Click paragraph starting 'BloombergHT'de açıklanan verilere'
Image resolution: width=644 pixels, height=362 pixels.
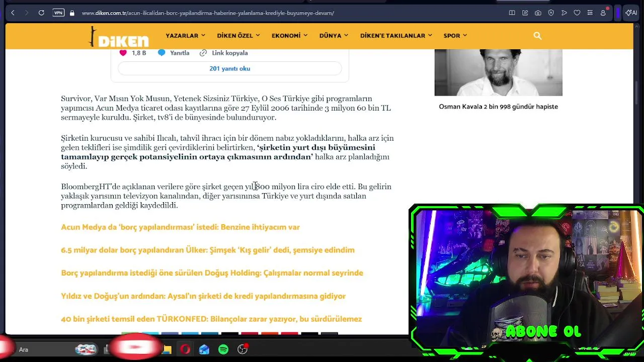pyautogui.click(x=226, y=196)
